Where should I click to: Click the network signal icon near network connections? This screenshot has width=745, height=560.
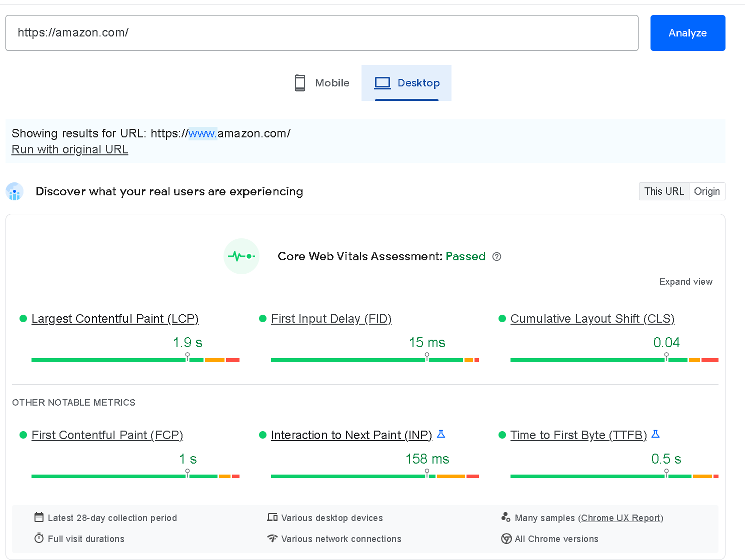pyautogui.click(x=272, y=539)
